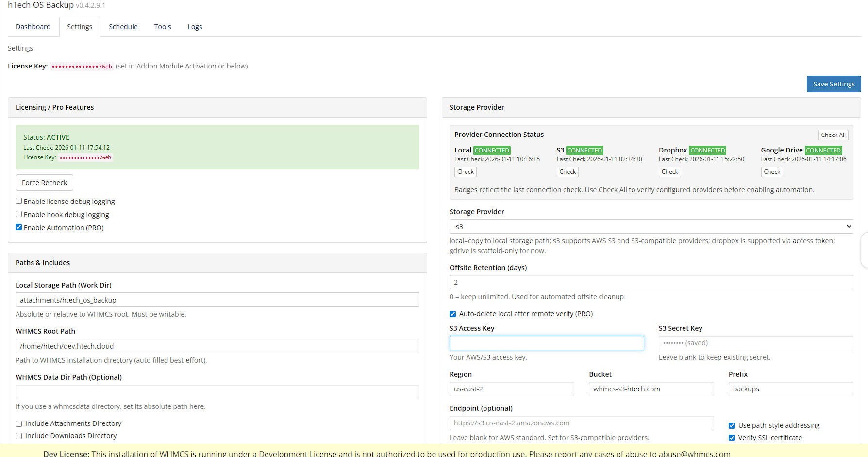Check the Local provider connection
868x457 pixels.
[x=465, y=172]
